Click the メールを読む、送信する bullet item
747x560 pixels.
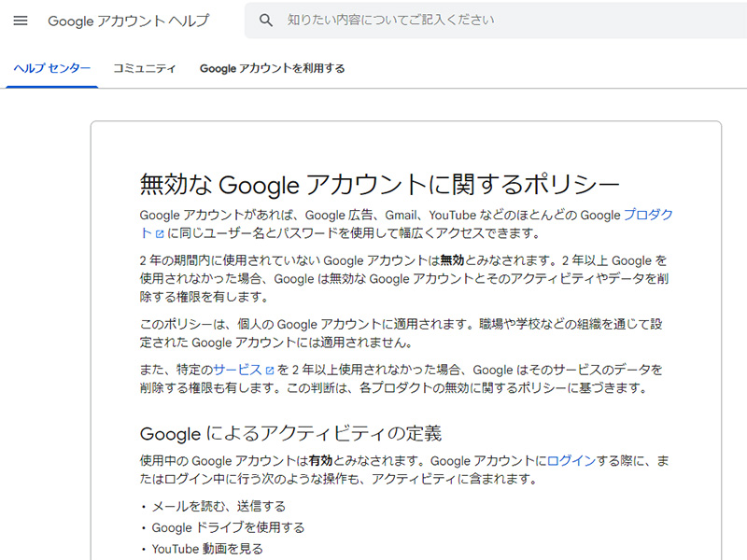point(218,507)
